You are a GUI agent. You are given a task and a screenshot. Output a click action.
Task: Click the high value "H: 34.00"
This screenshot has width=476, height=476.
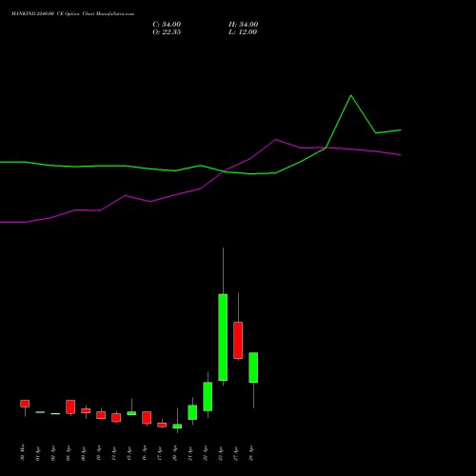point(243,25)
